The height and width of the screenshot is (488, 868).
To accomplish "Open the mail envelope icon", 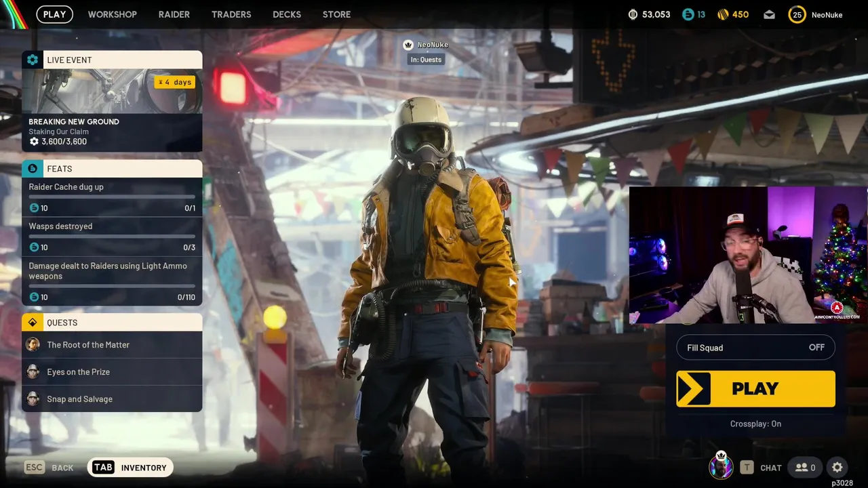I will [x=769, y=14].
